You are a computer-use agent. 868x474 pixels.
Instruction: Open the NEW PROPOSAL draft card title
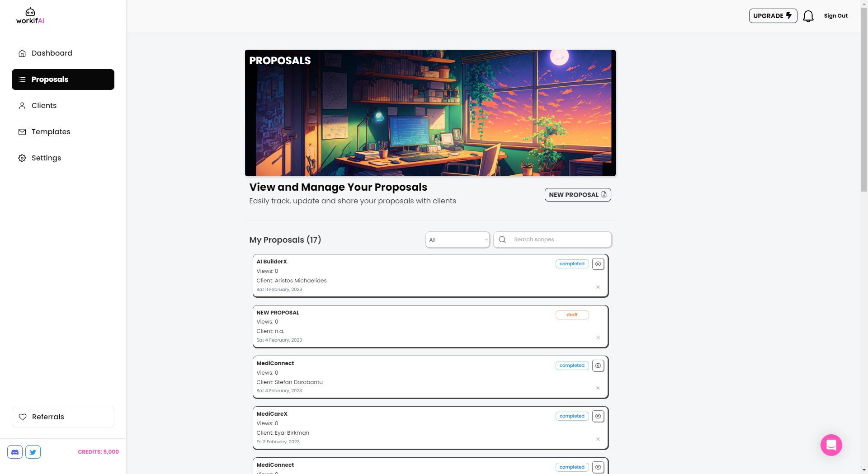(278, 313)
